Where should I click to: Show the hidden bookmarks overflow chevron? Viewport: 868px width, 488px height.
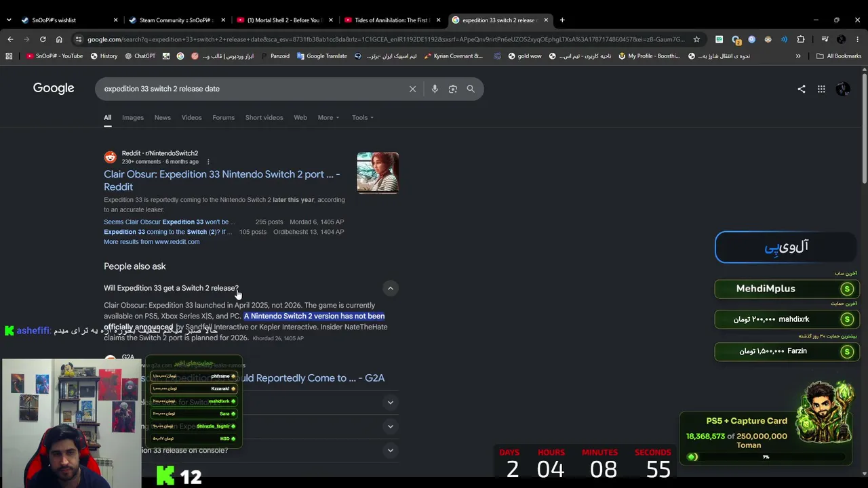798,56
